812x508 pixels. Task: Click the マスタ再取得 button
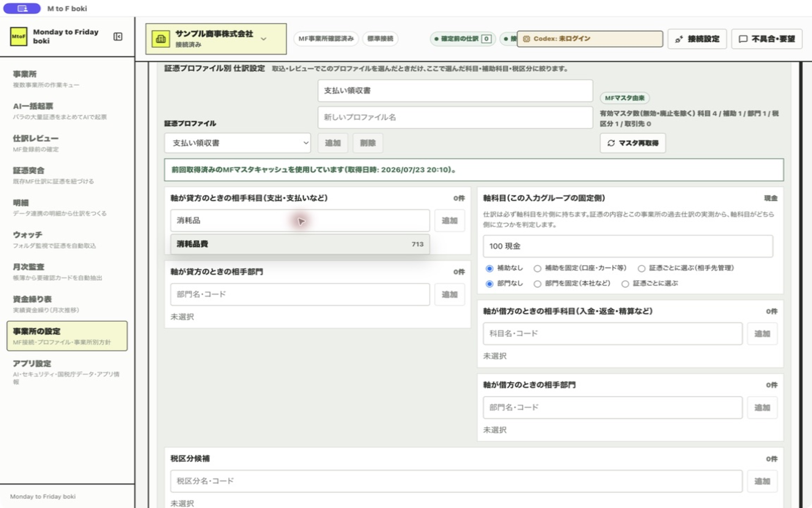coord(633,143)
